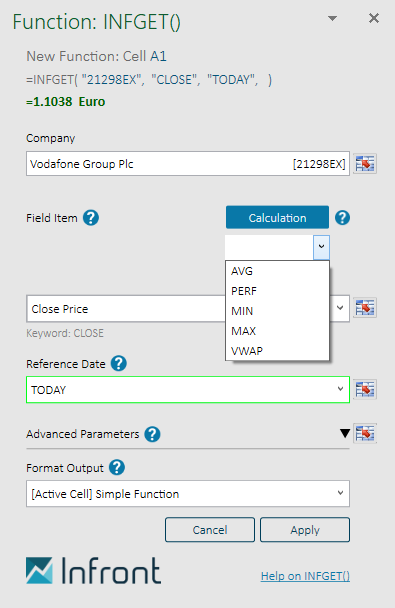Open help icon next to Reference Date
395x608 pixels.
119,364
